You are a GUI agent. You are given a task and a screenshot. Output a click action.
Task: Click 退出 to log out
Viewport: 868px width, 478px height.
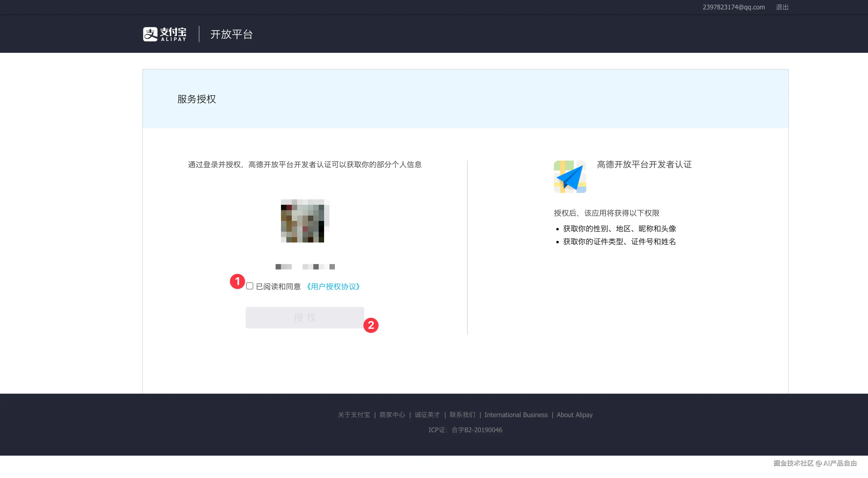point(782,7)
